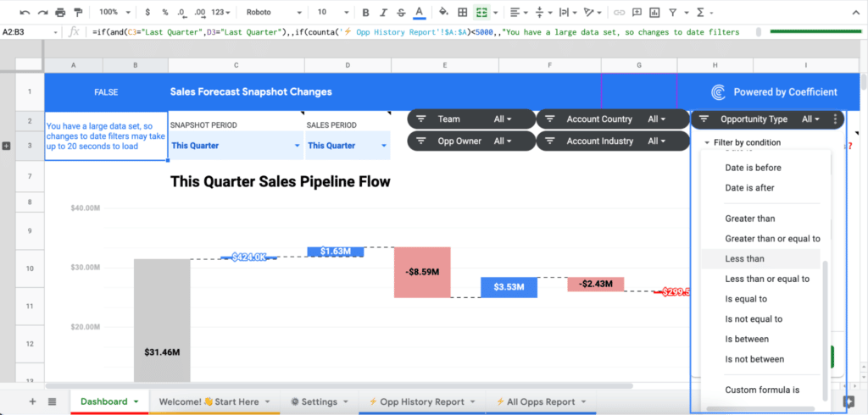Open horizontal align dropdown
Viewport: 868px width, 415px height.
coord(519,12)
